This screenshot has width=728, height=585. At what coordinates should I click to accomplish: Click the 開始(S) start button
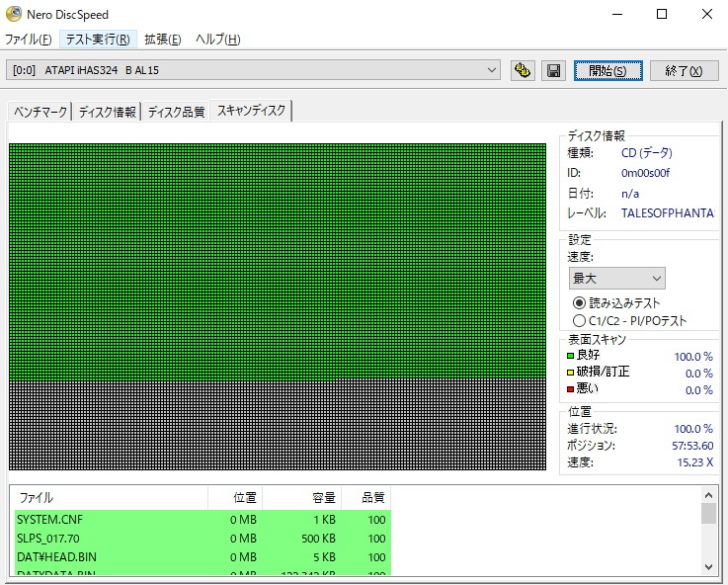pos(608,70)
